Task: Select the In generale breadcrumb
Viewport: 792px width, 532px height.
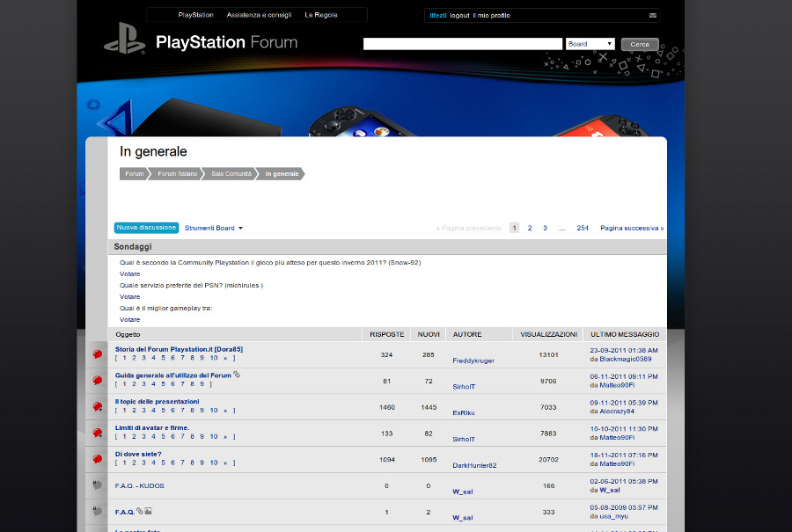Action: click(x=282, y=173)
